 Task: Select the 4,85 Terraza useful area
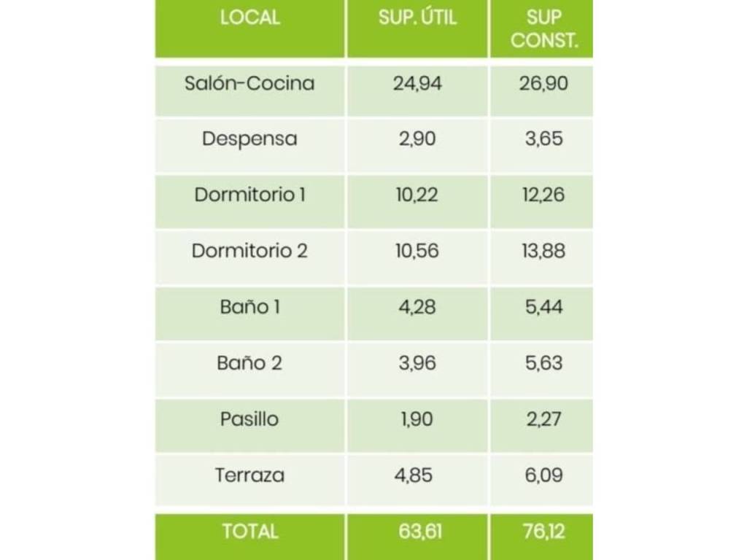point(414,475)
